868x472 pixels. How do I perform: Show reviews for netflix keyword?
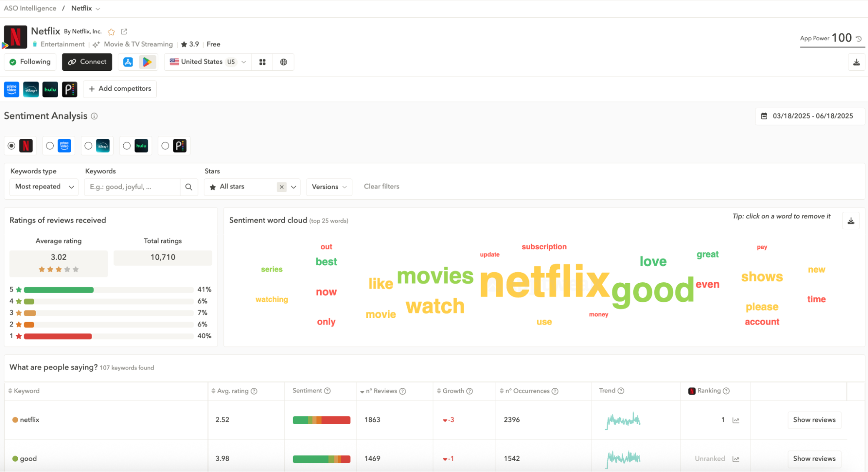click(814, 420)
